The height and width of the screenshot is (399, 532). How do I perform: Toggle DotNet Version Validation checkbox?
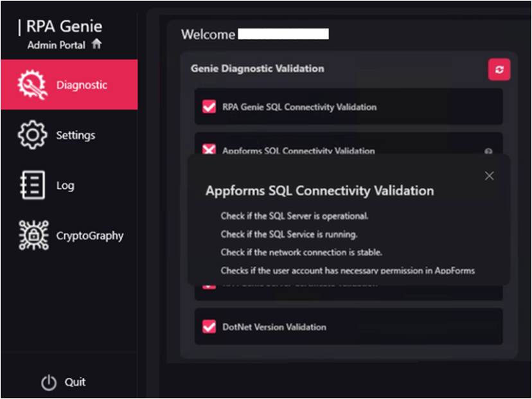pos(209,326)
